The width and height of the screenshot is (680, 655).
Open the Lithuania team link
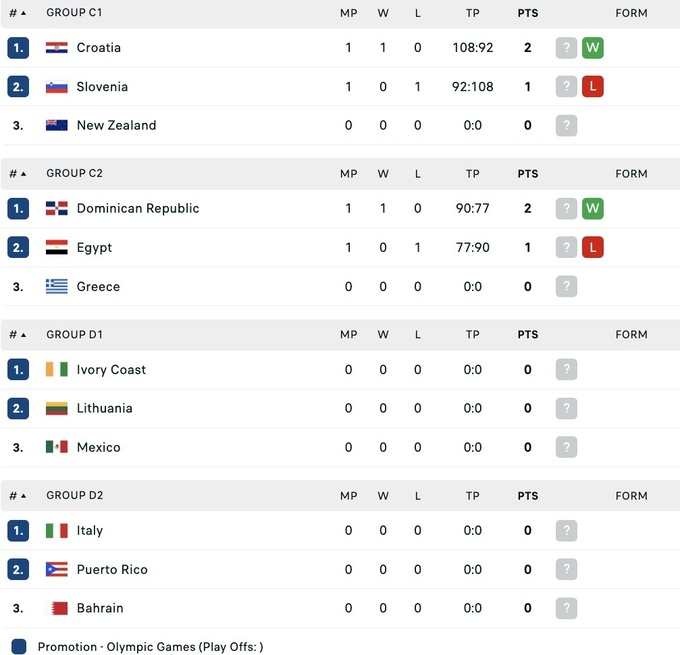104,408
